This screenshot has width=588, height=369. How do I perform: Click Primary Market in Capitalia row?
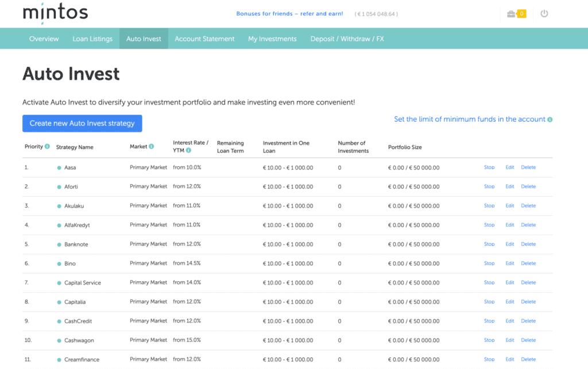tap(149, 301)
